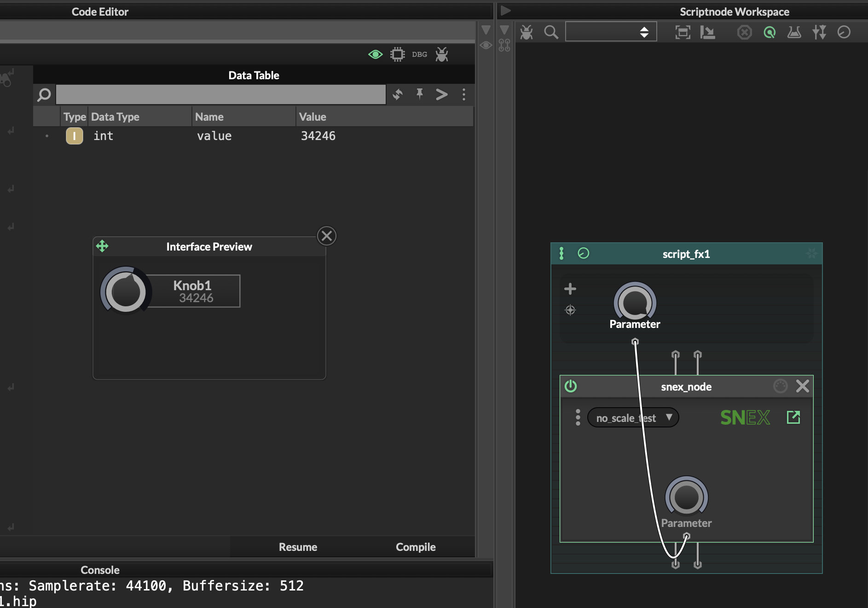Toggle the DBG debug mode button
Screen dimensions: 868x608
point(419,54)
